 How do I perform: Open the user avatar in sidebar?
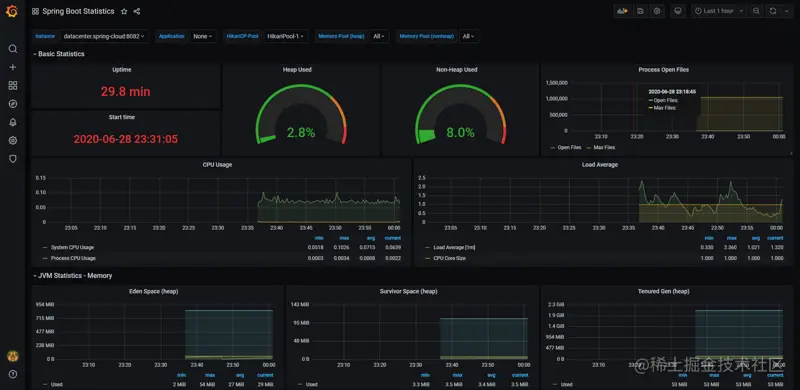[x=13, y=356]
